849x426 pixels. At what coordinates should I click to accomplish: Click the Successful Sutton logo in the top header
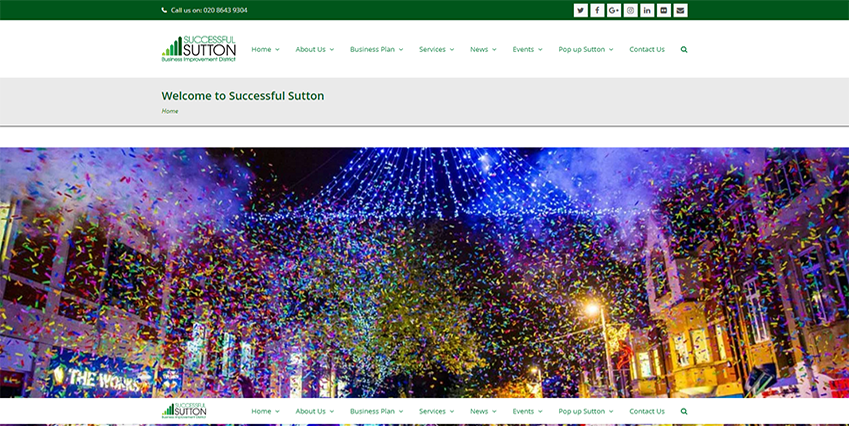tap(199, 49)
